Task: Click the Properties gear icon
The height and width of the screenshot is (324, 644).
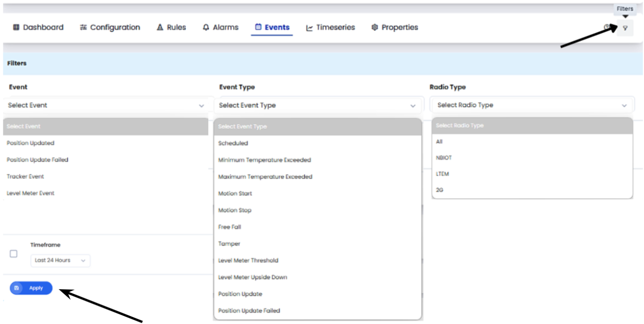Action: [x=375, y=27]
